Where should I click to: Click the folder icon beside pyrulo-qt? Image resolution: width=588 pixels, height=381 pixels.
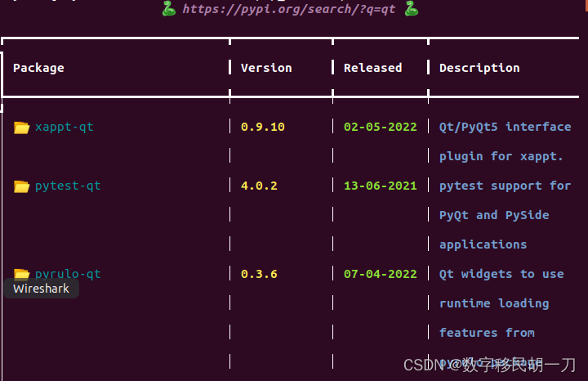pyautogui.click(x=21, y=274)
